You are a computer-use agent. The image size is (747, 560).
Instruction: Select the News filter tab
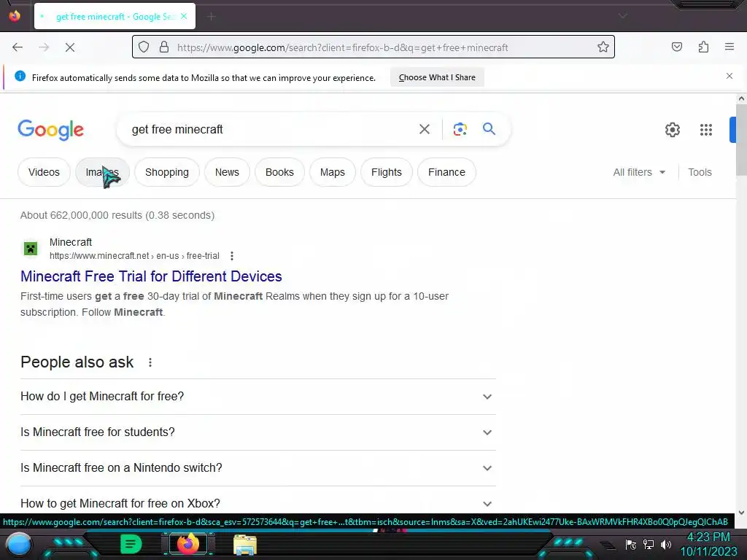click(227, 172)
